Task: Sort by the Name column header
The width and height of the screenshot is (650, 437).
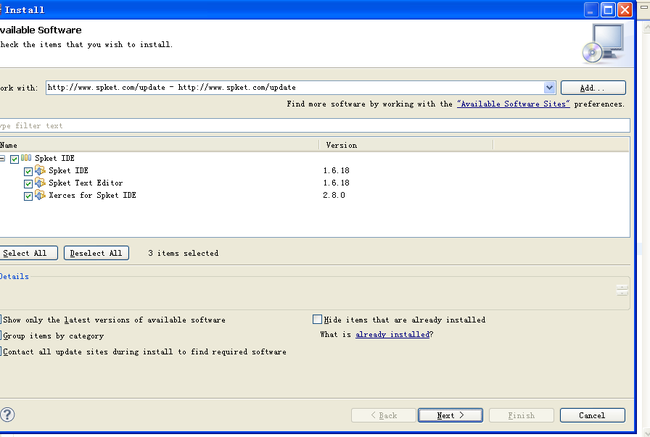Action: click(159, 145)
